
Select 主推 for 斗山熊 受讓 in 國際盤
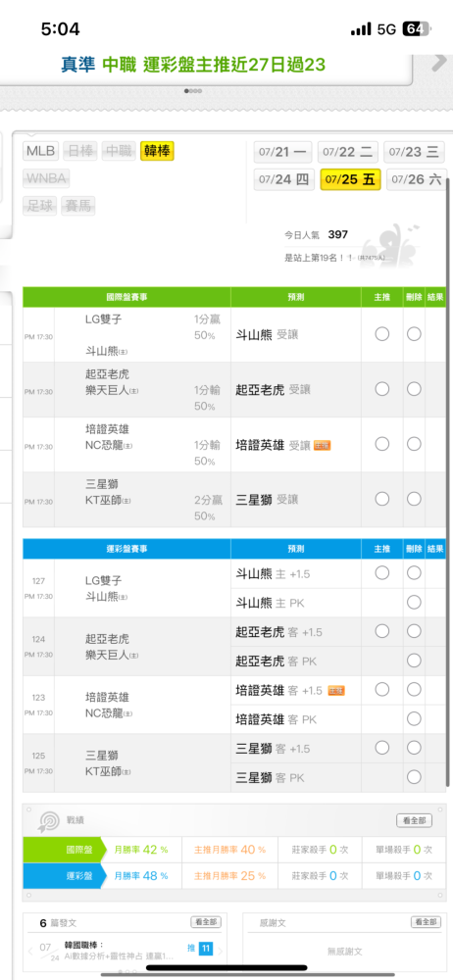pos(382,334)
